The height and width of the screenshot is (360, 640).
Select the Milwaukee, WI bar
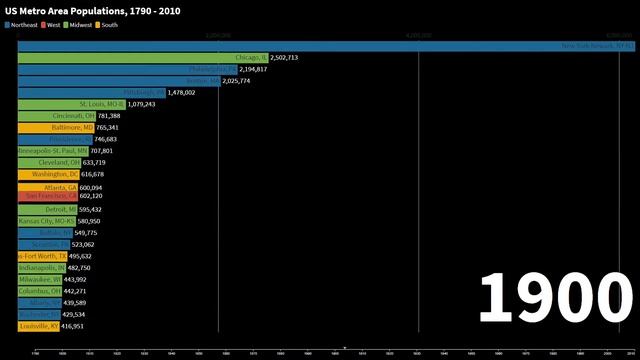pos(40,280)
